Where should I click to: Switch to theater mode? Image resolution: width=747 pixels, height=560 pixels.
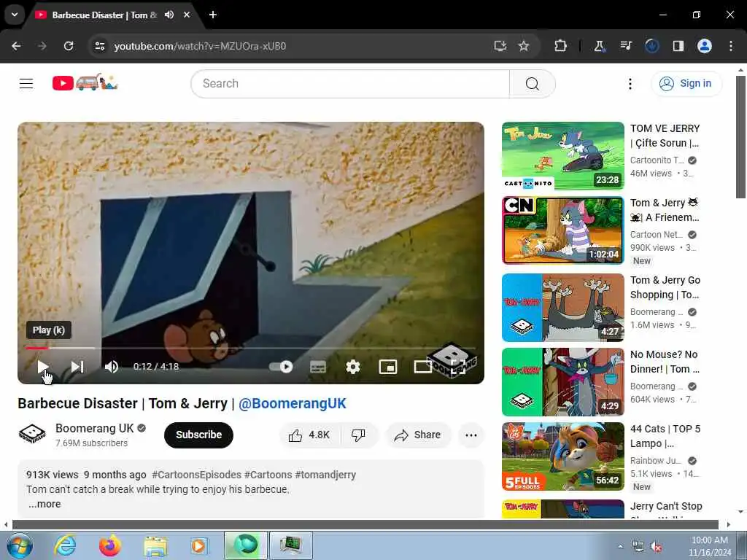(x=422, y=367)
